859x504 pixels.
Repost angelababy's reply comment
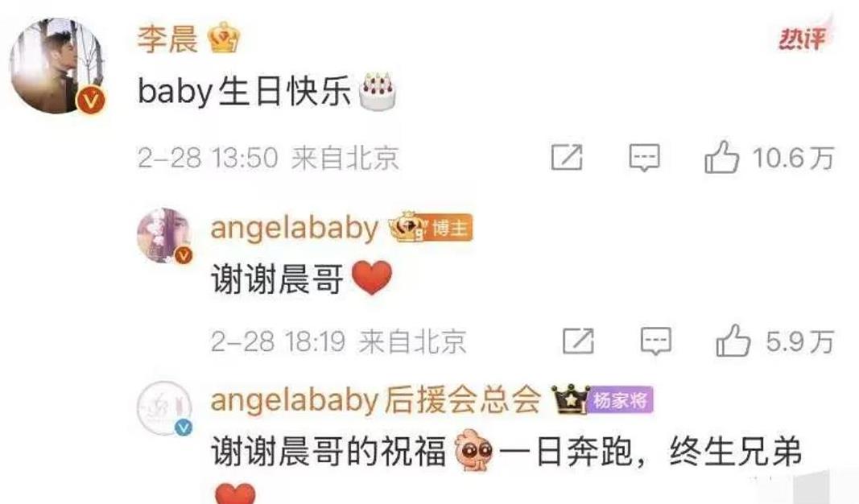pos(579,341)
